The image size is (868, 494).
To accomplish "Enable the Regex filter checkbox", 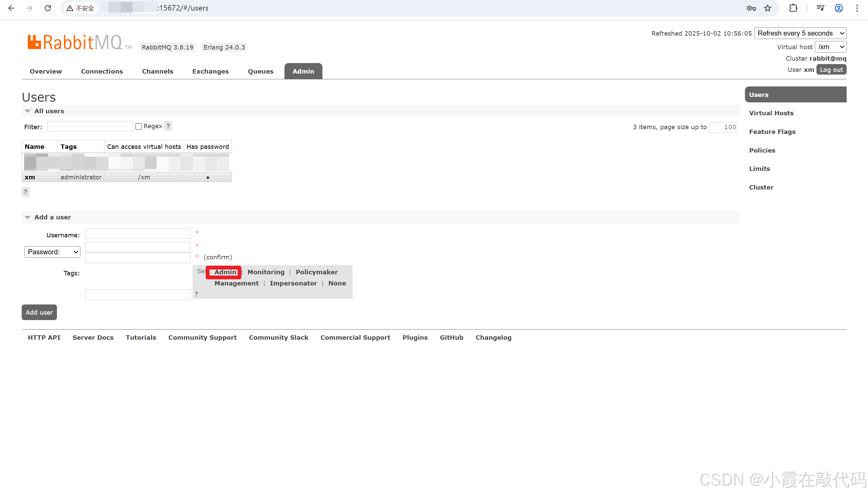I will coord(138,126).
